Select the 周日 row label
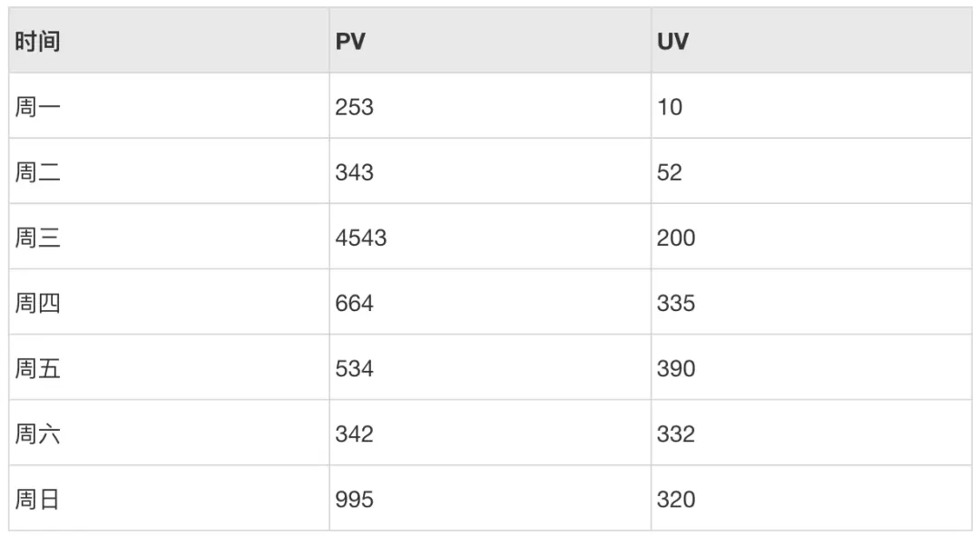 (37, 499)
